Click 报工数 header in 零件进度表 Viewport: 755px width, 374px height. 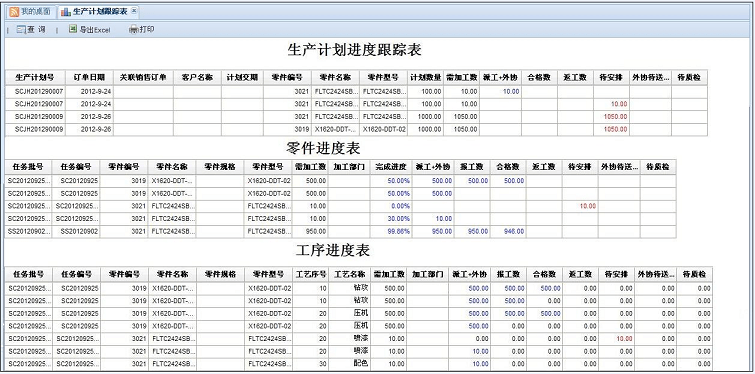472,167
